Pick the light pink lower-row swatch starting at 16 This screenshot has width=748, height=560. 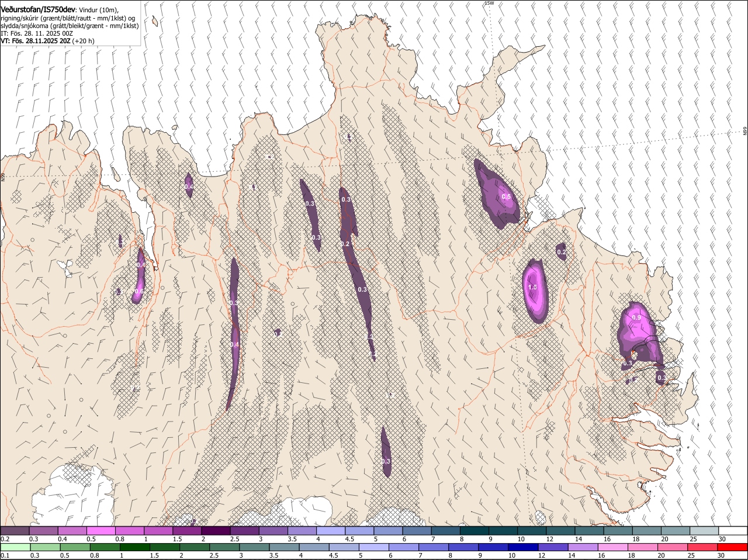613,547
